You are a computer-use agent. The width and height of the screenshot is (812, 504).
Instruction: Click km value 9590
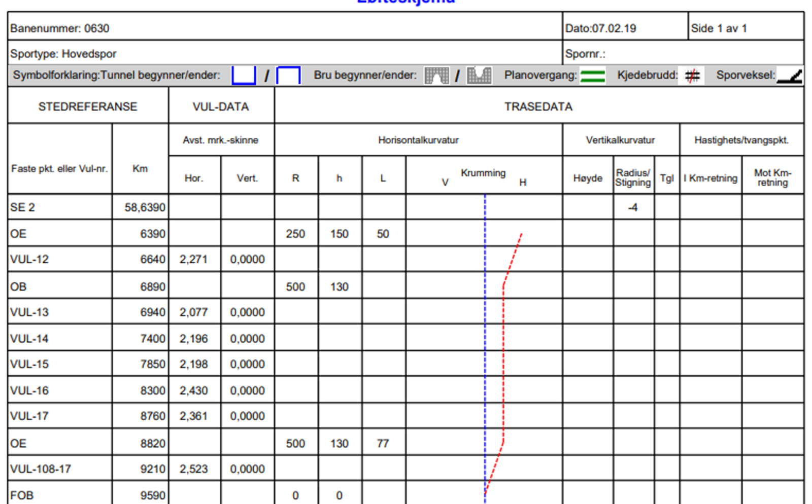click(x=153, y=495)
